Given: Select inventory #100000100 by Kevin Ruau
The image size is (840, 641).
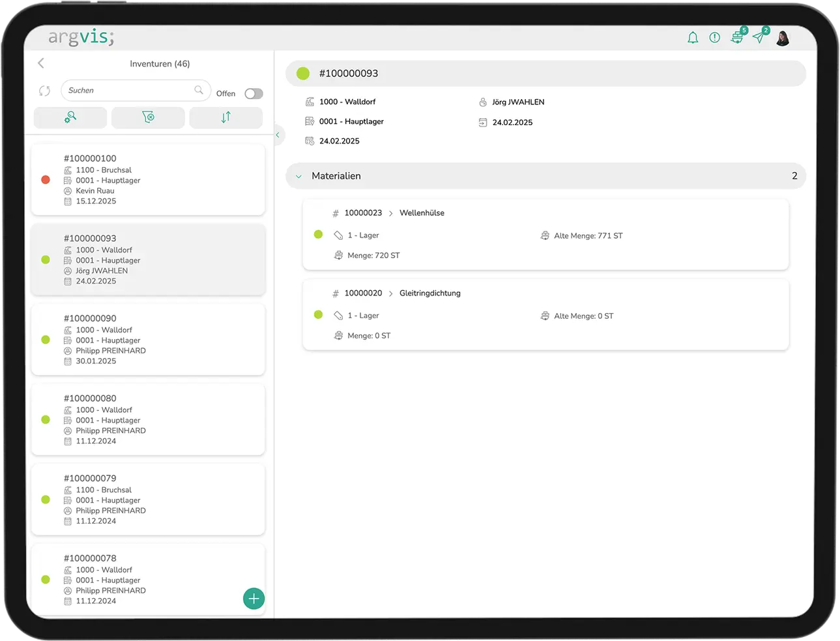Looking at the screenshot, I should click(148, 179).
